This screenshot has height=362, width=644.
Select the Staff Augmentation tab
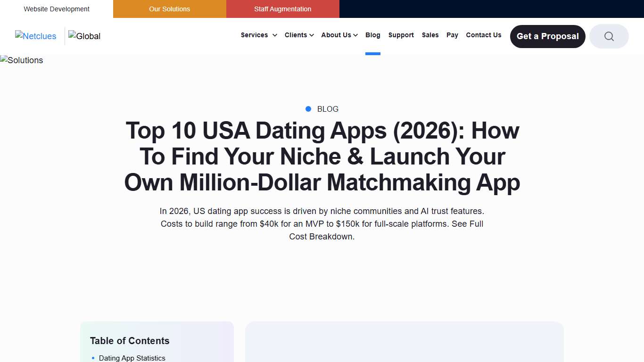pos(283,9)
